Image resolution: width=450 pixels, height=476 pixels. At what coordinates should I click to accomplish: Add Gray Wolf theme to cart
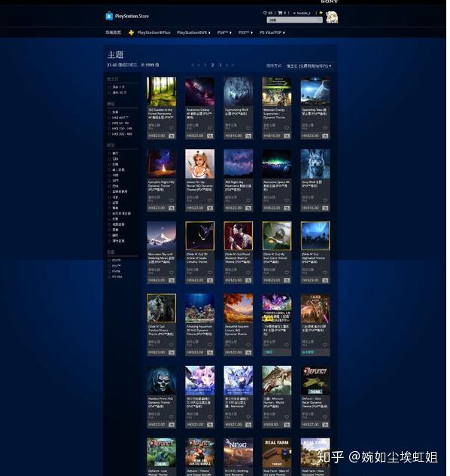[x=325, y=208]
